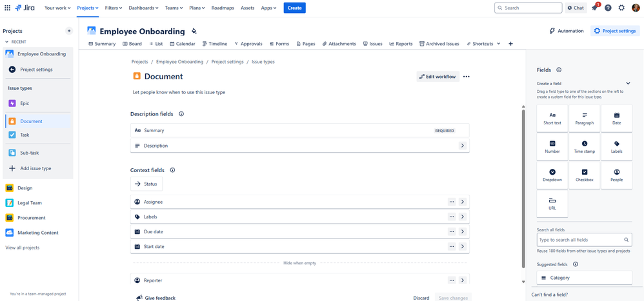
Task: Click the Description fields info icon
Action: (x=181, y=114)
